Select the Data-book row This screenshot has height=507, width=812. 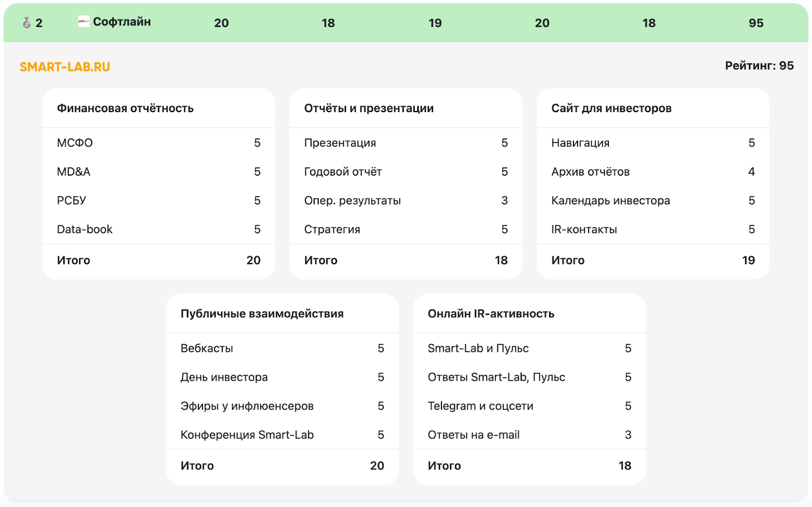point(159,229)
